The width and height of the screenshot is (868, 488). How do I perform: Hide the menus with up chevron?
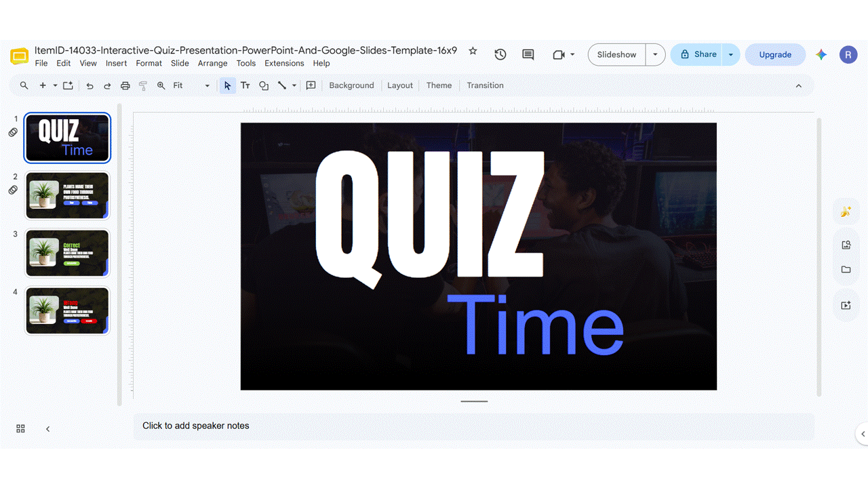tap(798, 86)
